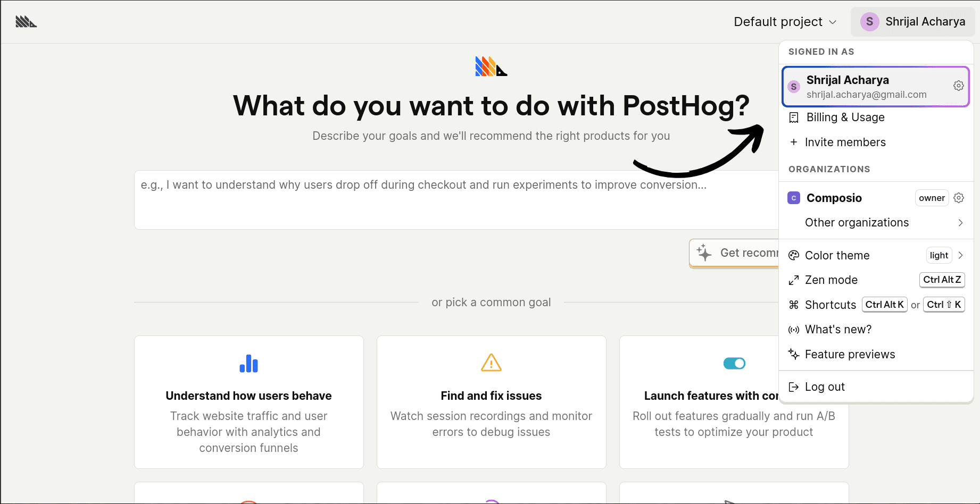This screenshot has height=504, width=980.
Task: Click the S avatar in header account button
Action: click(x=870, y=22)
